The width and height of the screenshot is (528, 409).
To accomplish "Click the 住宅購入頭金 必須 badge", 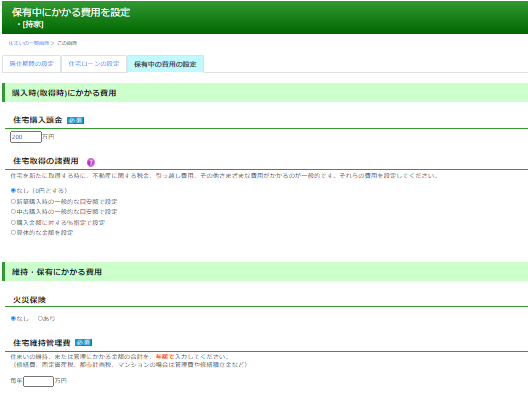I will coord(75,120).
